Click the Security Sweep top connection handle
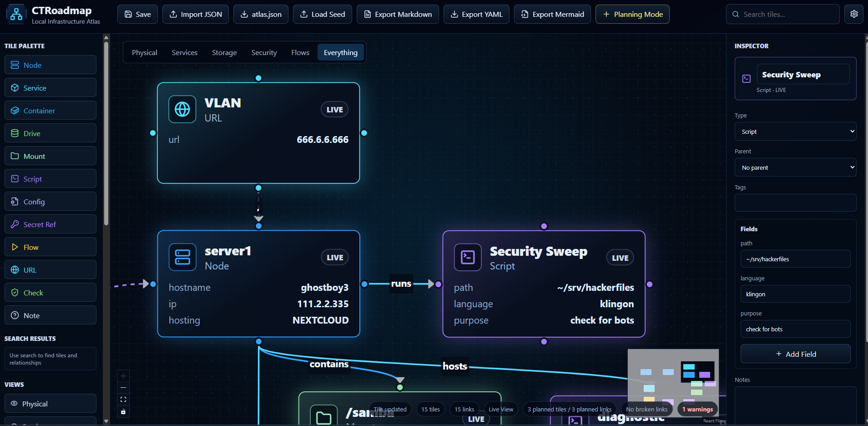The height and width of the screenshot is (426, 868). click(x=544, y=226)
